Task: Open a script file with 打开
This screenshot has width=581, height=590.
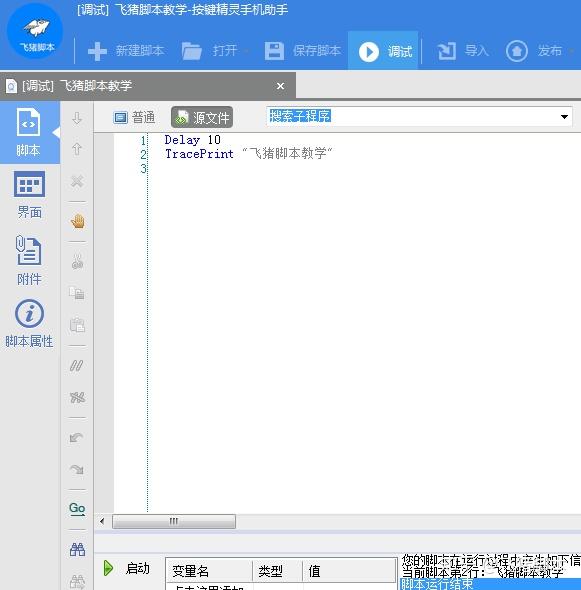Action: pos(210,51)
